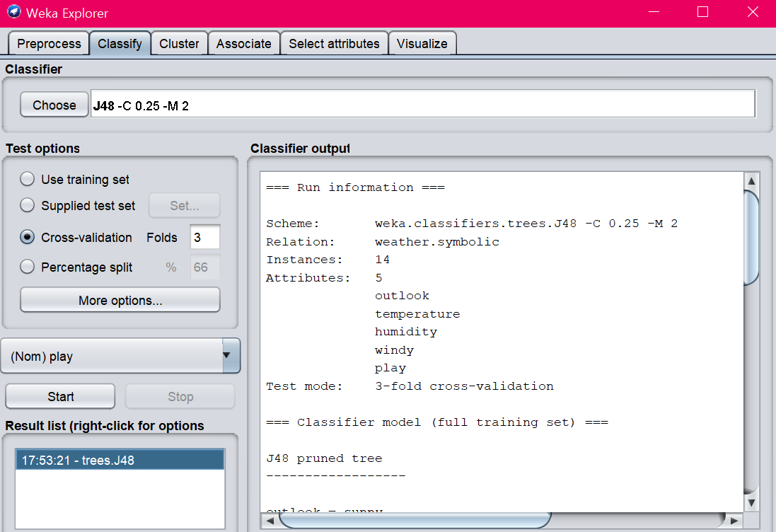The height and width of the screenshot is (532, 776).
Task: Click the percentage split value field
Action: click(x=205, y=267)
